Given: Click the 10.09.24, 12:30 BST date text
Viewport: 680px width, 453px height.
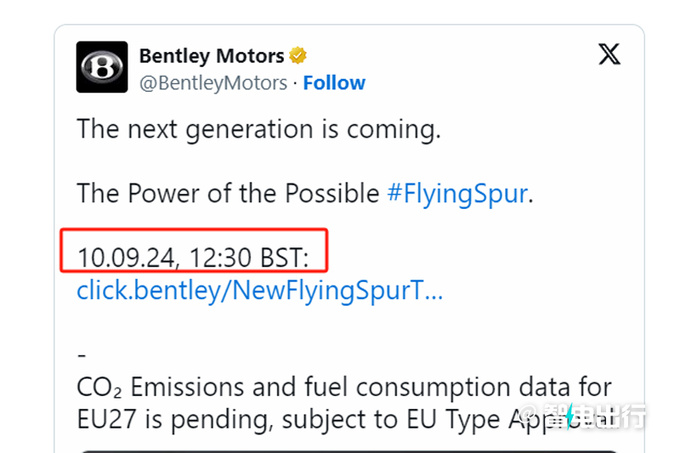Looking at the screenshot, I should (194, 258).
